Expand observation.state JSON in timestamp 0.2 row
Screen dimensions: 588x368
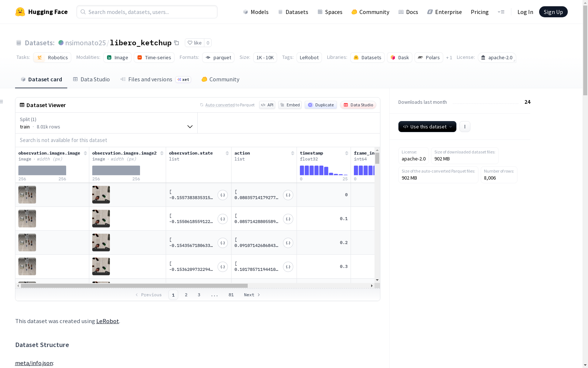[223, 243]
